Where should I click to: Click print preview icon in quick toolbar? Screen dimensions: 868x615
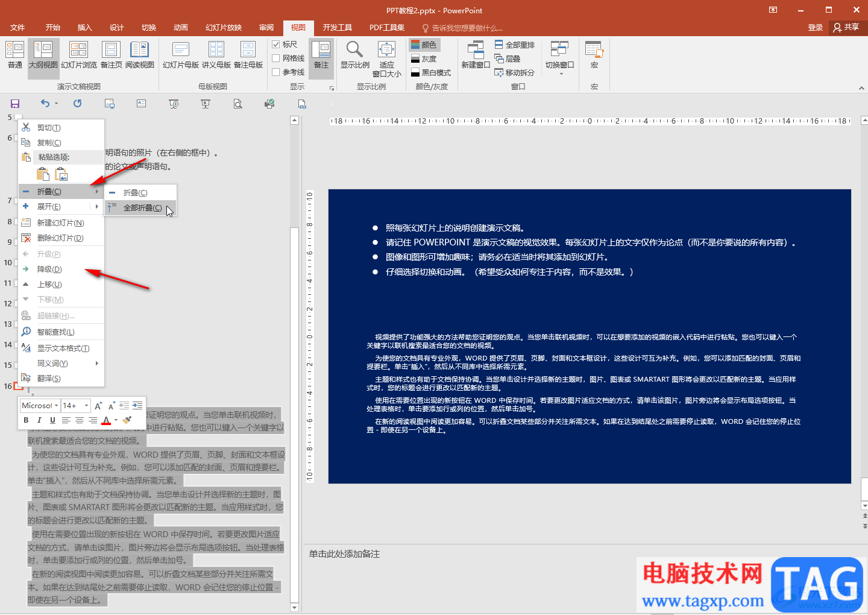click(238, 104)
